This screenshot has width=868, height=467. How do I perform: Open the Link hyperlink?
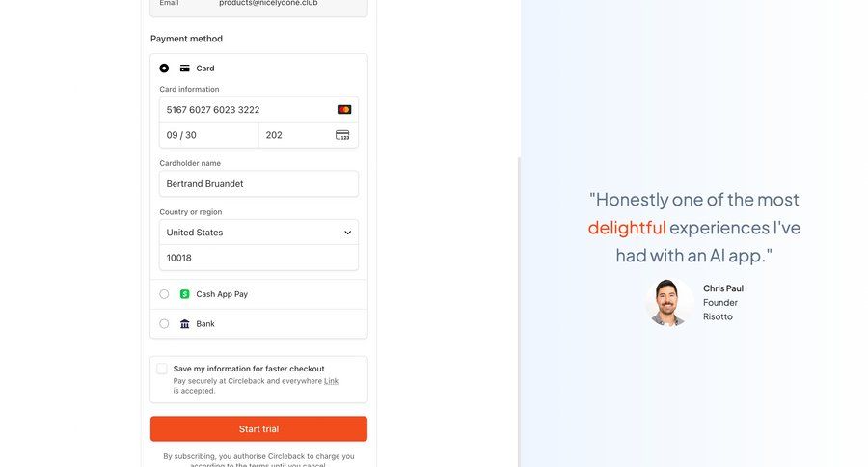tap(331, 381)
